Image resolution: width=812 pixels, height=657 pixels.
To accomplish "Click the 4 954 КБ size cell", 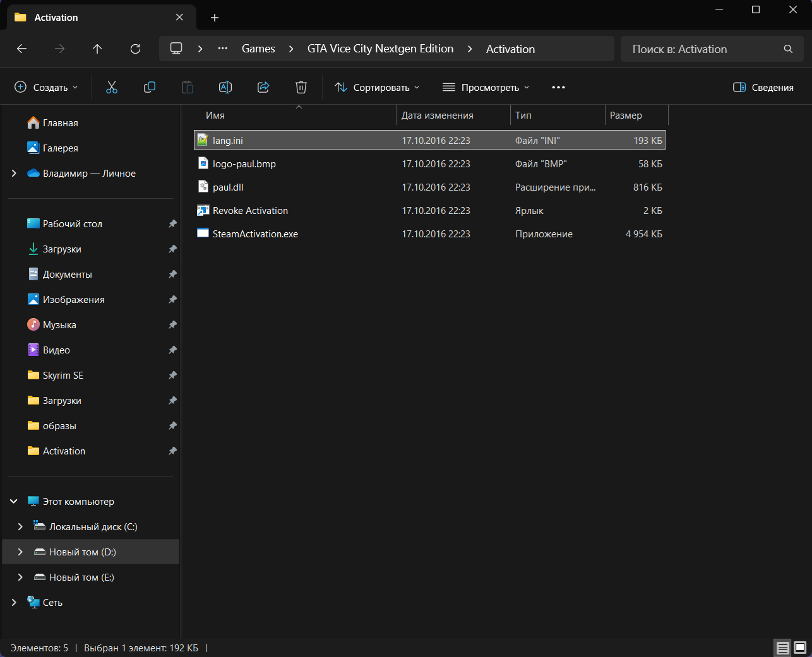I will 643,234.
